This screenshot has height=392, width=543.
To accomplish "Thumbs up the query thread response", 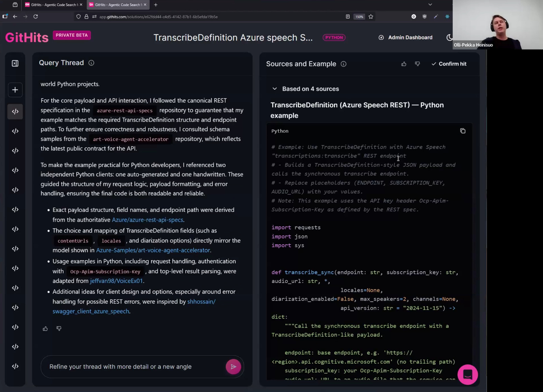I will coord(45,329).
